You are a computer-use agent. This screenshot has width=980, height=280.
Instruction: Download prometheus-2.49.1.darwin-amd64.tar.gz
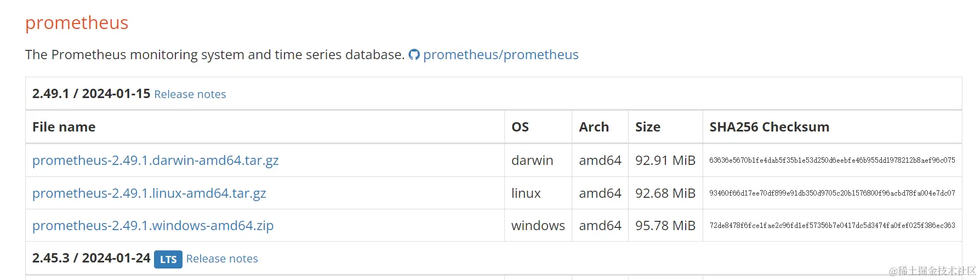coord(155,160)
